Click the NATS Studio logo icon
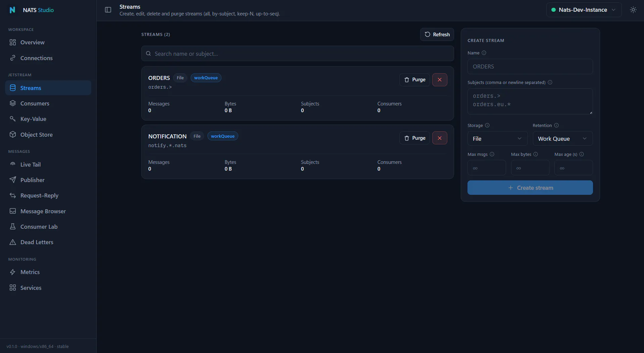 [x=12, y=10]
